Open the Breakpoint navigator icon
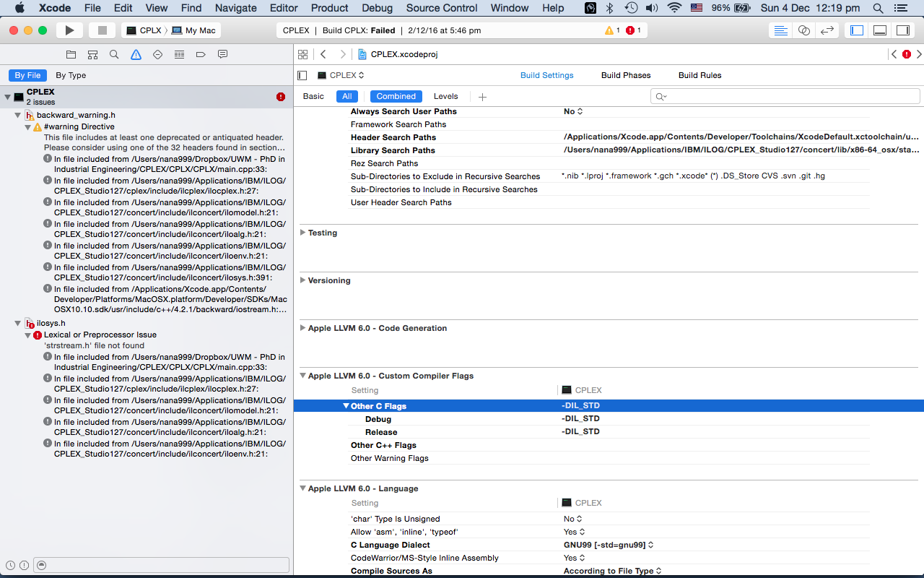This screenshot has width=924, height=578. point(201,54)
